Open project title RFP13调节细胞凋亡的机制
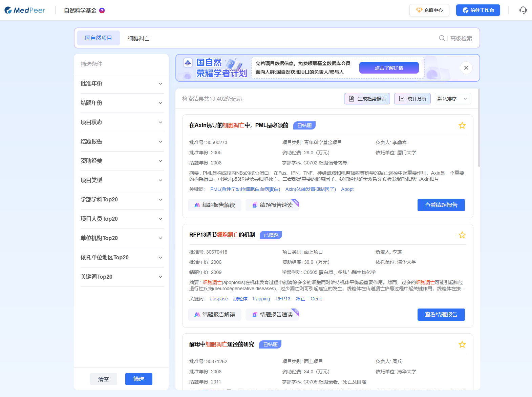 (222, 235)
